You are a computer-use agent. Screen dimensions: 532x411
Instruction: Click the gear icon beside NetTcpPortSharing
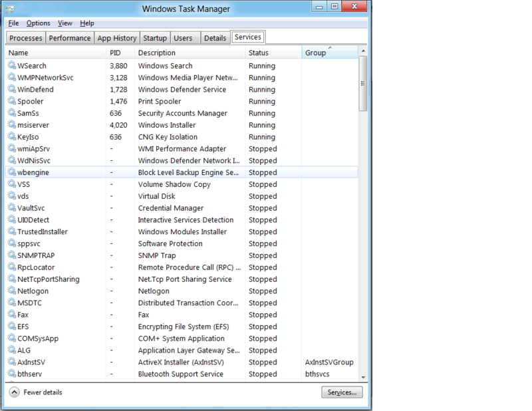(12, 279)
